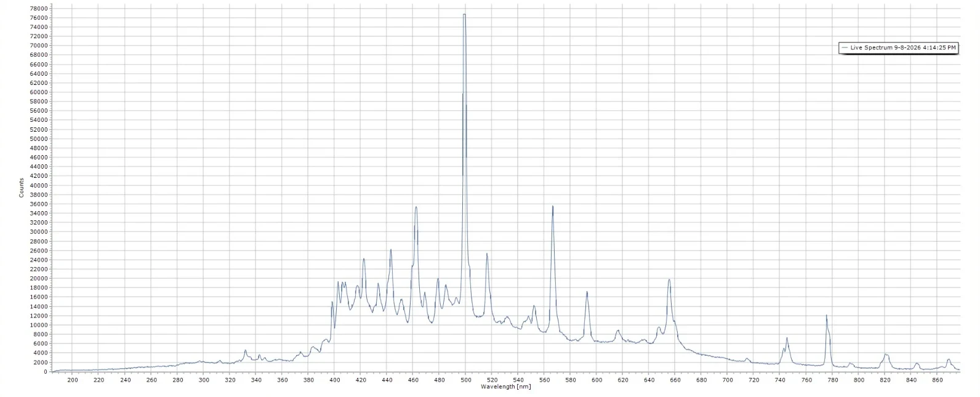Click the 860 label on the wavelength axis
The width and height of the screenshot is (980, 397).
938,380
